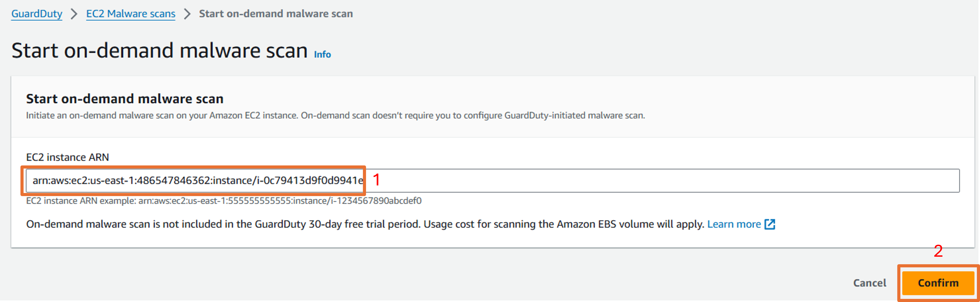Screen dimensions: 980x302
Task: Click the notice about 30-day free trial
Action: pyautogui.click(x=365, y=224)
